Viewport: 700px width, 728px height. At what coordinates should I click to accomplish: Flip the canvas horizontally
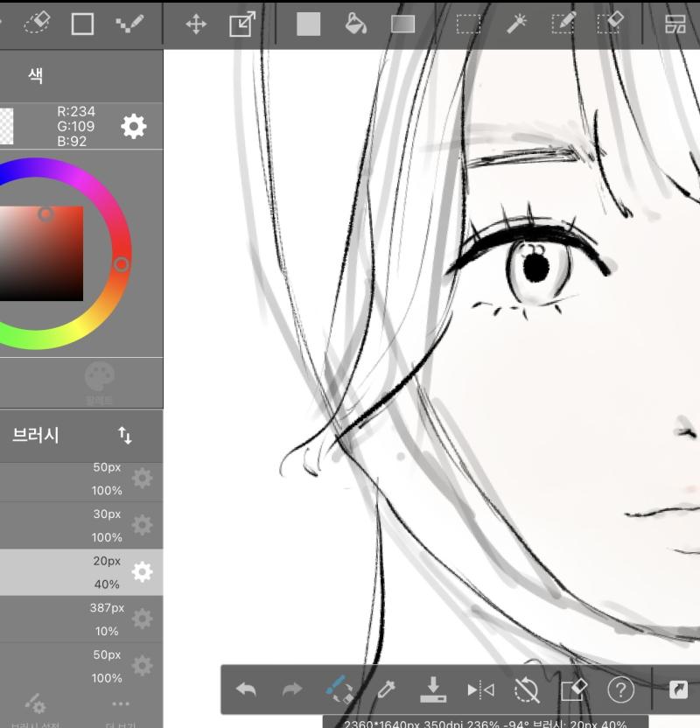(480, 689)
